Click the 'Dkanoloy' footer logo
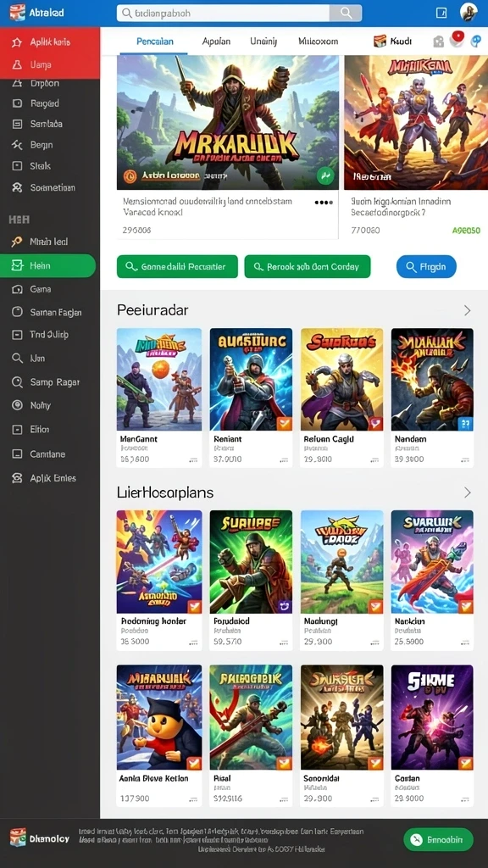Screen dimensions: 488x868 coord(40,838)
